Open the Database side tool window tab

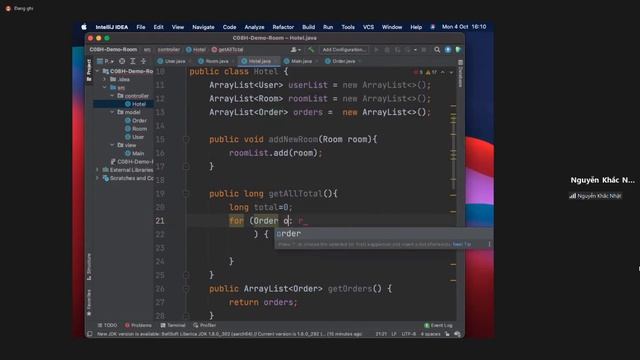point(460,74)
